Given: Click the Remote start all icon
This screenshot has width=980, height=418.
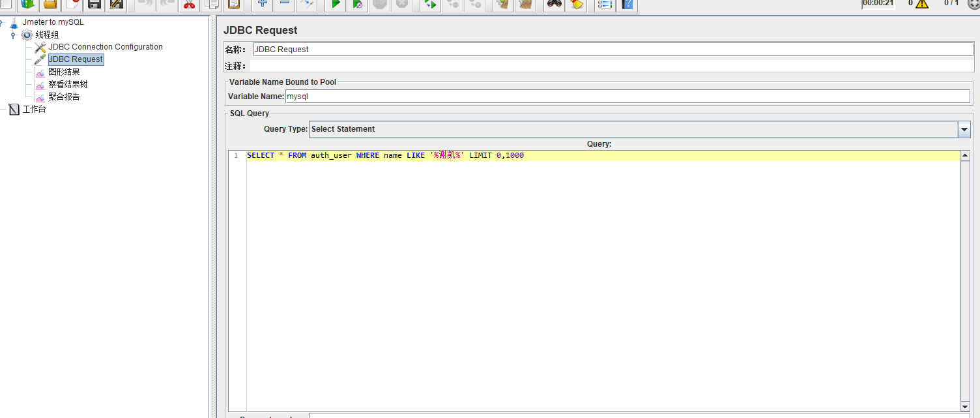Looking at the screenshot, I should [429, 5].
